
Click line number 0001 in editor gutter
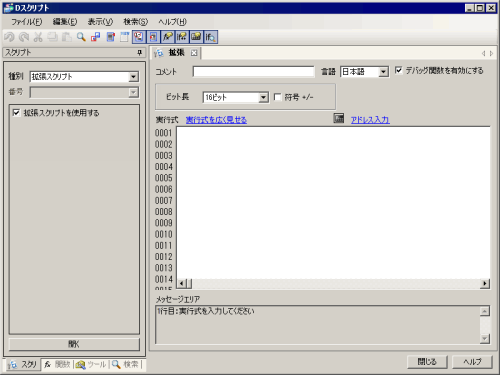(164, 133)
